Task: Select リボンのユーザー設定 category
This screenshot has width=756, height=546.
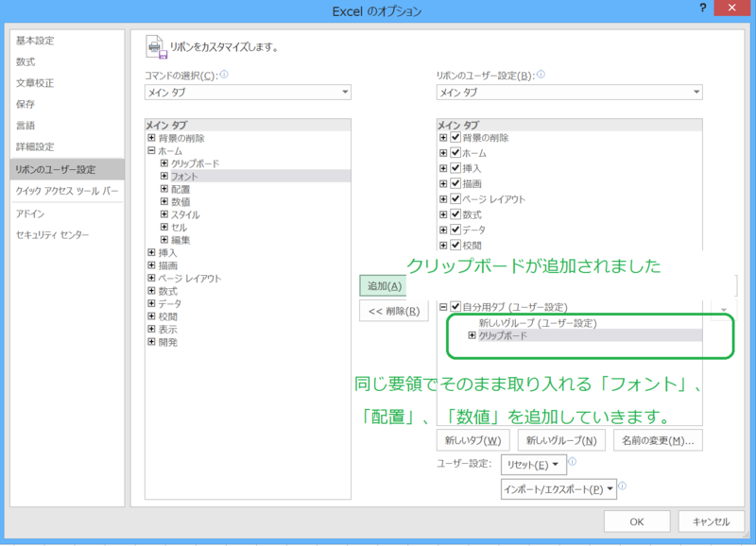Action: (67, 169)
